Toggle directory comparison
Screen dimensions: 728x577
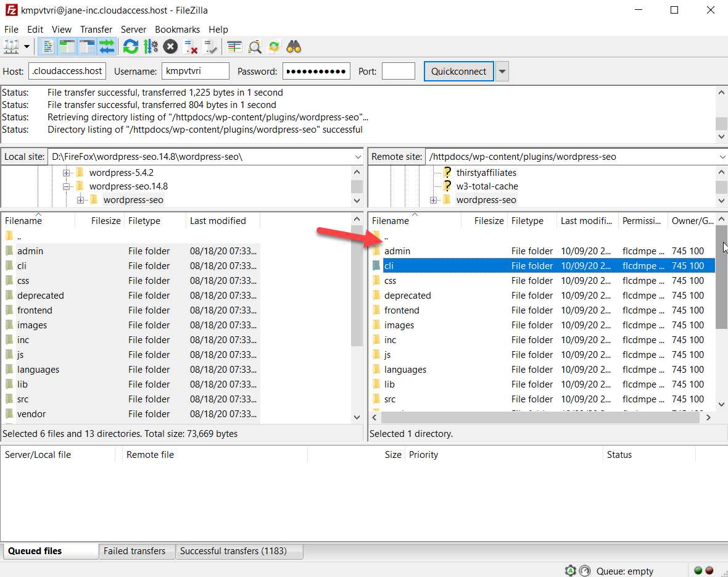254,47
